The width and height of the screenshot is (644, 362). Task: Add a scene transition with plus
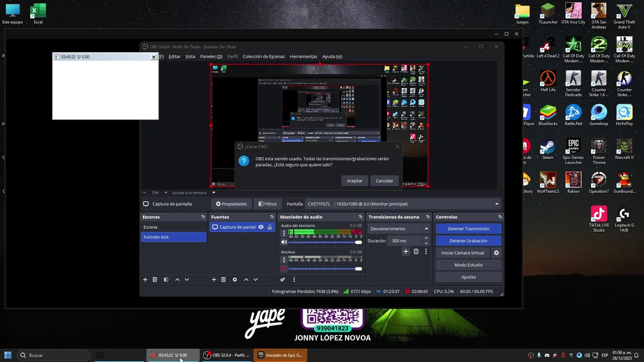click(406, 251)
